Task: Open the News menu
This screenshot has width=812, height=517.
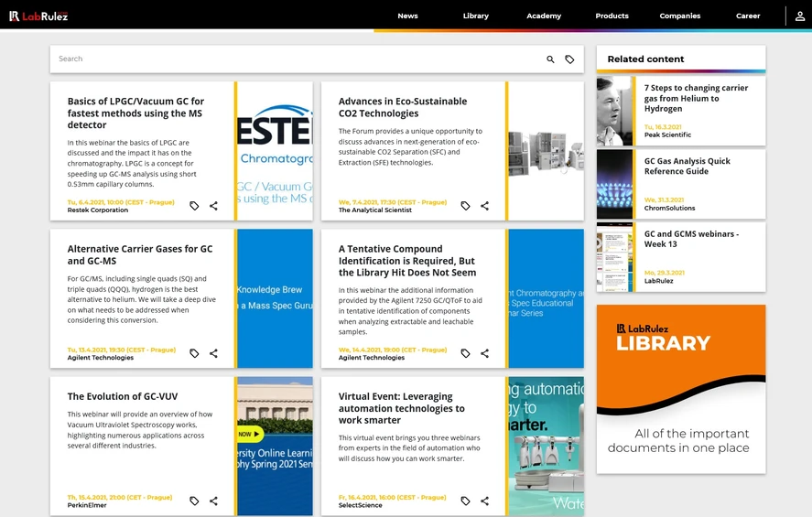Action: pos(407,16)
